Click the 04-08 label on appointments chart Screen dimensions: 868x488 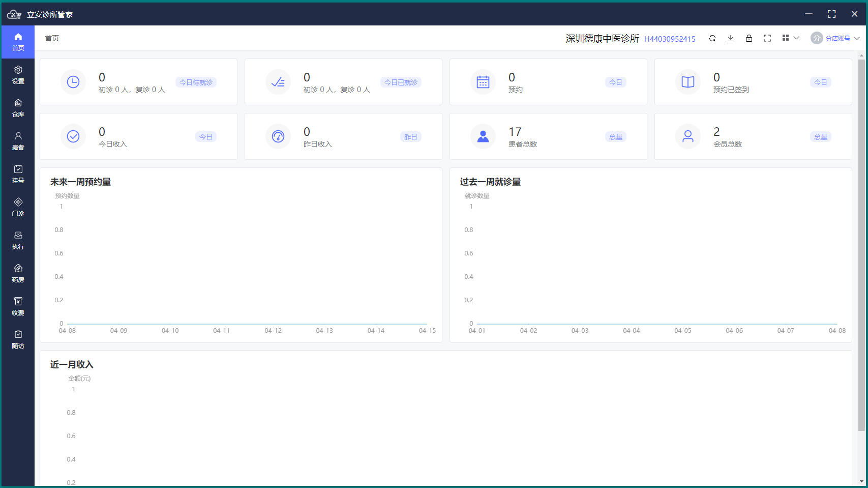click(x=67, y=331)
